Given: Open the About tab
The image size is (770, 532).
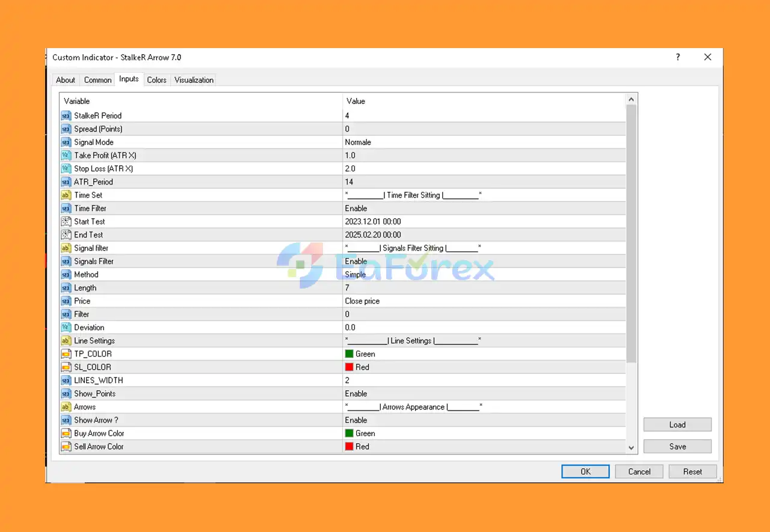Looking at the screenshot, I should click(66, 80).
